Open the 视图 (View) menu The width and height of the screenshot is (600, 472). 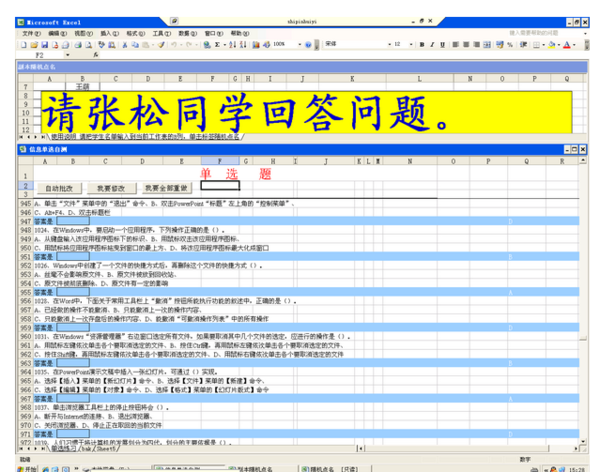[x=83, y=34]
